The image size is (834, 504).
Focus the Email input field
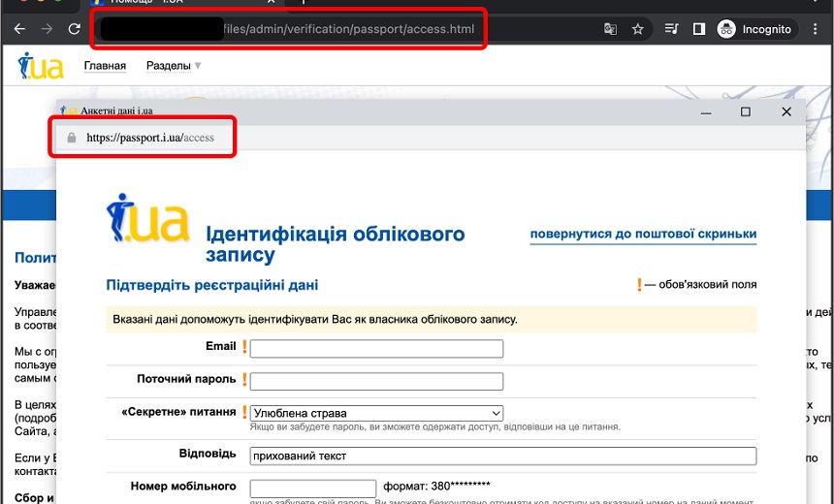[376, 349]
